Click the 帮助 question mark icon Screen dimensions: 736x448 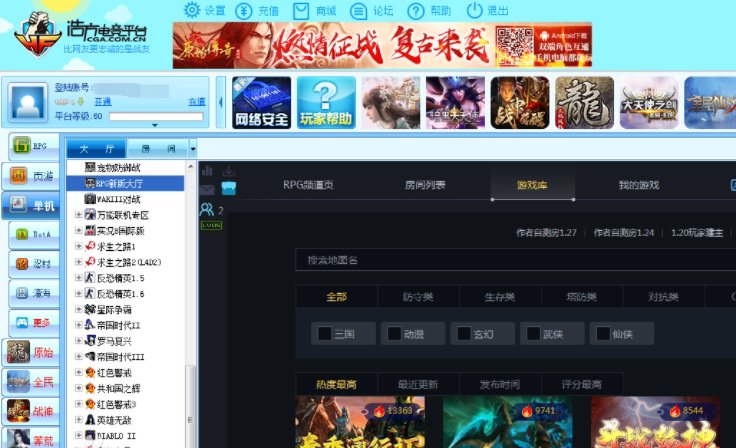tap(416, 10)
